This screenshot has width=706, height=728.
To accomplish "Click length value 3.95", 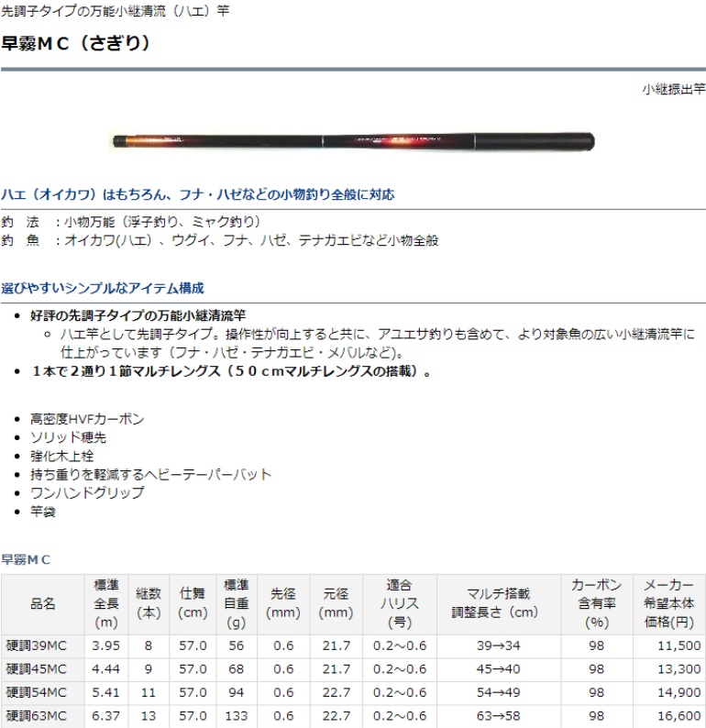I will point(105,645).
